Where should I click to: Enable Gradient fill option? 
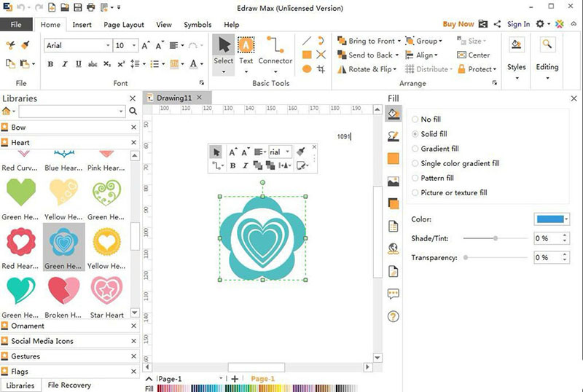tap(415, 149)
